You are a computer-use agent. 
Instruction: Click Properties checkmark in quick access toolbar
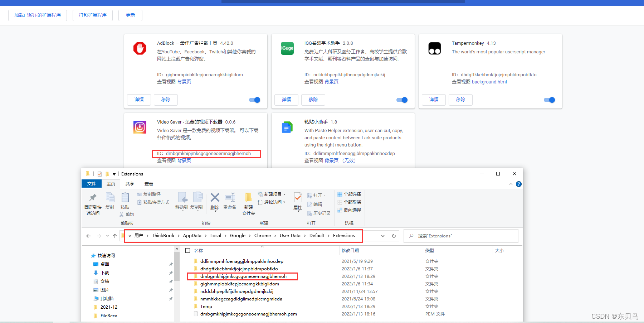pyautogui.click(x=99, y=174)
